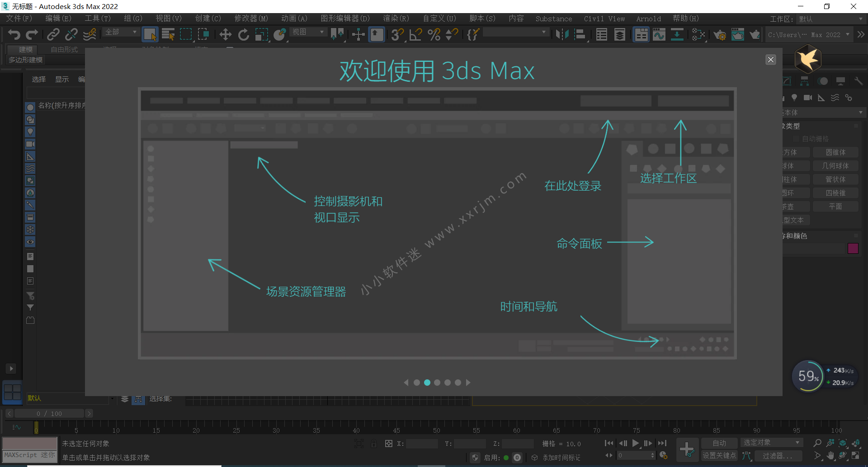Toggle Spinner Snap in the toolbar
Screen dimensions: 868x467
click(x=452, y=34)
